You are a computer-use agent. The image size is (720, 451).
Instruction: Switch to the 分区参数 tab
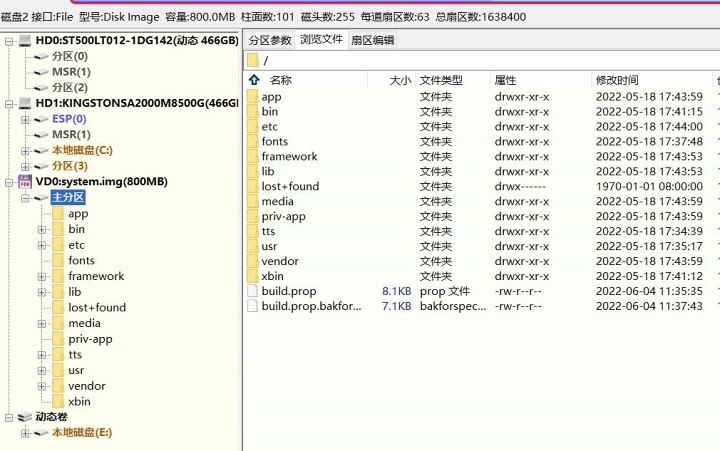click(x=270, y=40)
